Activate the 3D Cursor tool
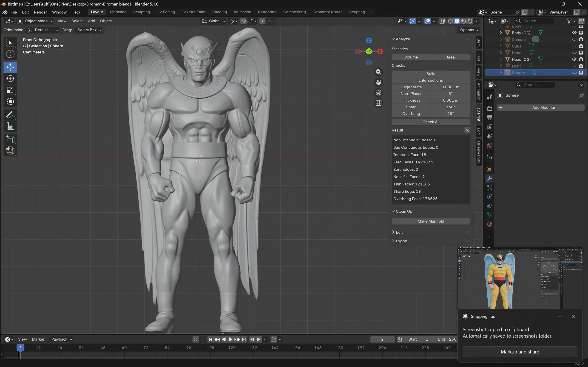 [10, 54]
